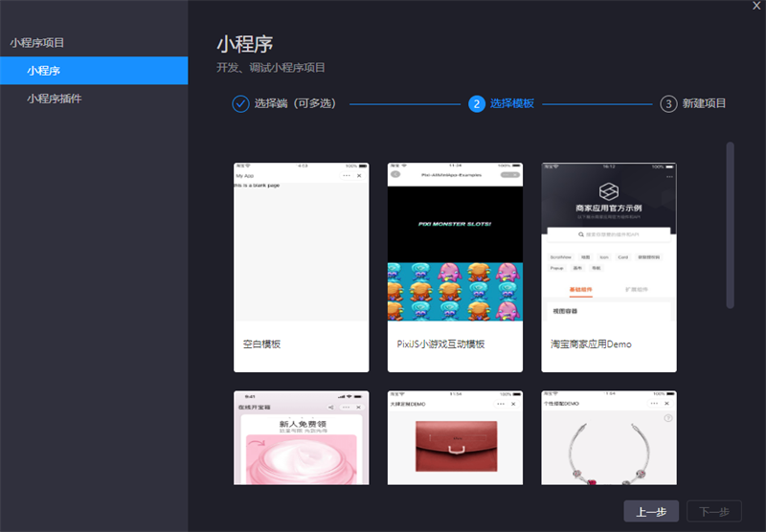Image resolution: width=766 pixels, height=532 pixels.
Task: Pick the bracelet 个性搭配DEMO template
Action: (x=609, y=438)
